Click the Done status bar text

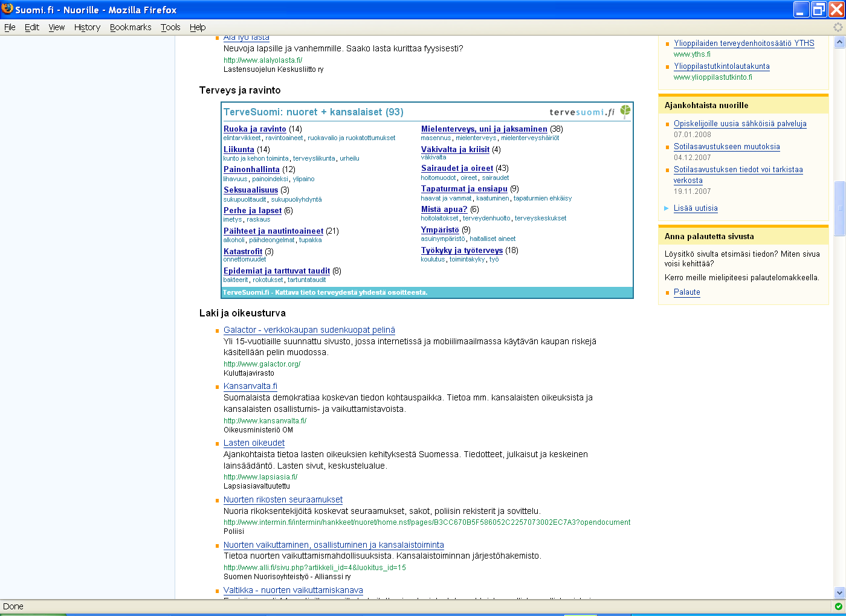(x=13, y=606)
